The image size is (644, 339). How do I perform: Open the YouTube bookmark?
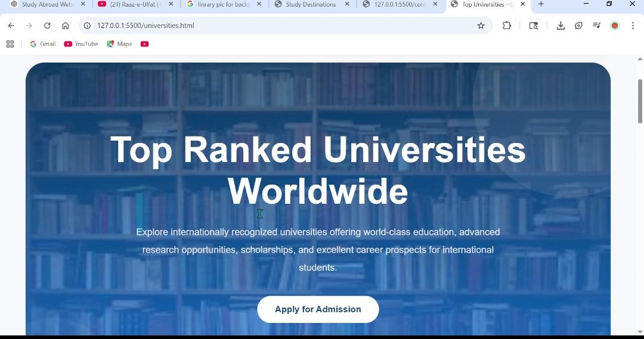pos(81,44)
